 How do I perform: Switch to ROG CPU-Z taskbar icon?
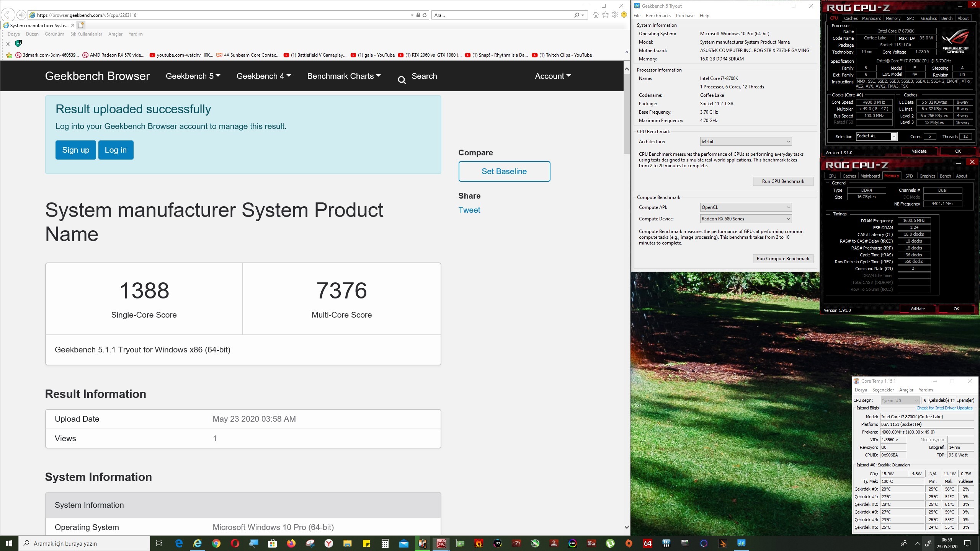(x=441, y=543)
